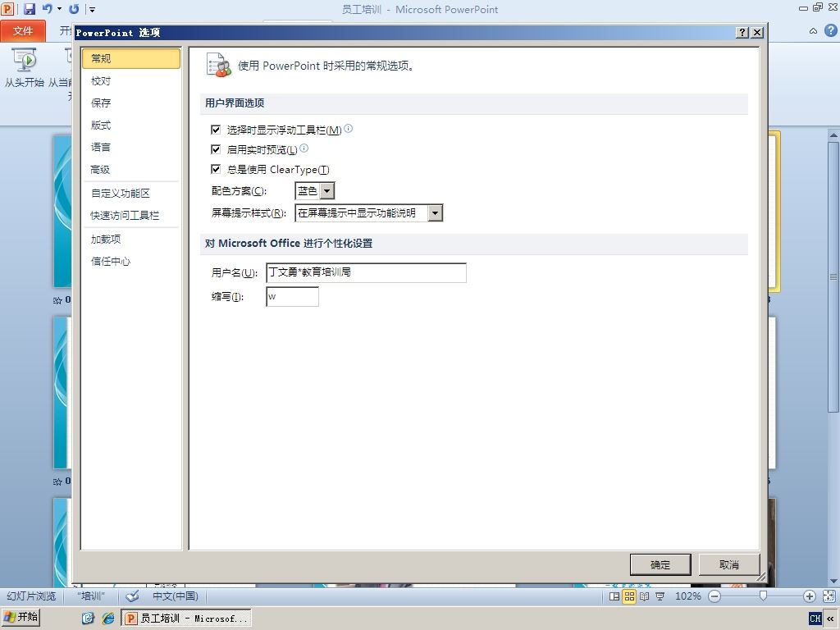Screen dimensions: 840x630
Task: Click the info icon beside 选择时显示浮动工具栏
Action: [348, 129]
